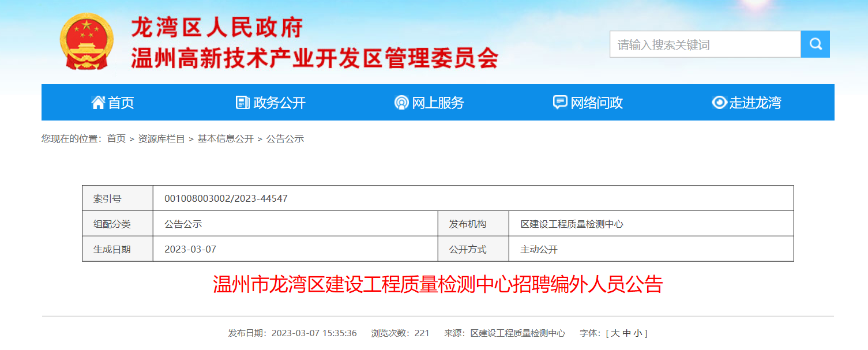Click the 浏览次数：221 view count
This screenshot has height=350, width=868.
[400, 333]
